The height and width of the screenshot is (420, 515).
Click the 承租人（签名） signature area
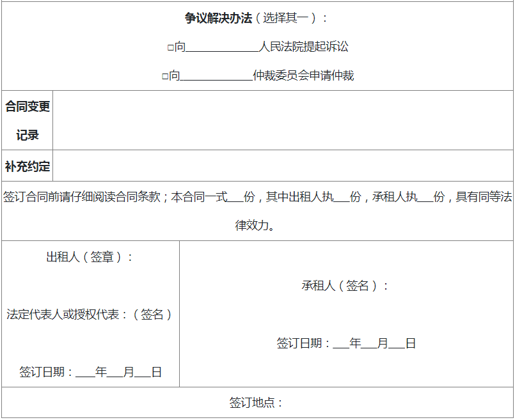pos(345,286)
